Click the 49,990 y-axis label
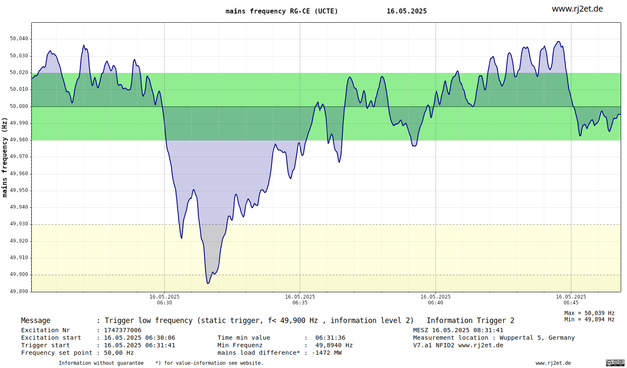The width and height of the screenshot is (627, 368). [x=20, y=123]
